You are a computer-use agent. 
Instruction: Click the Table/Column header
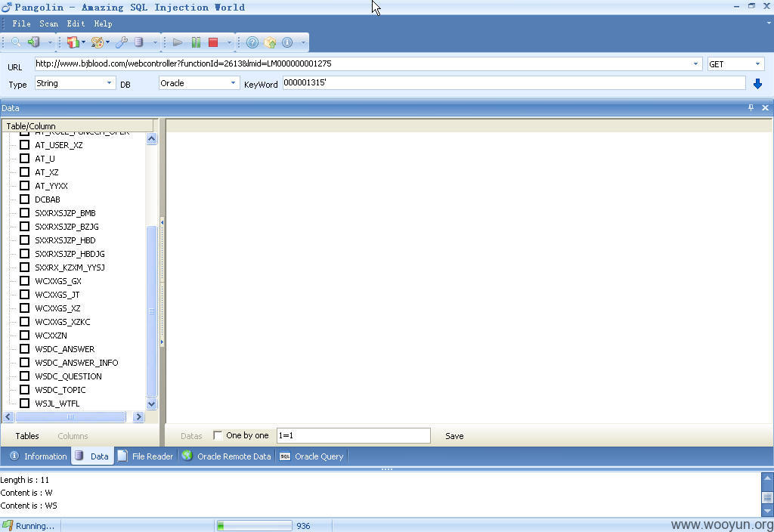[x=78, y=126]
